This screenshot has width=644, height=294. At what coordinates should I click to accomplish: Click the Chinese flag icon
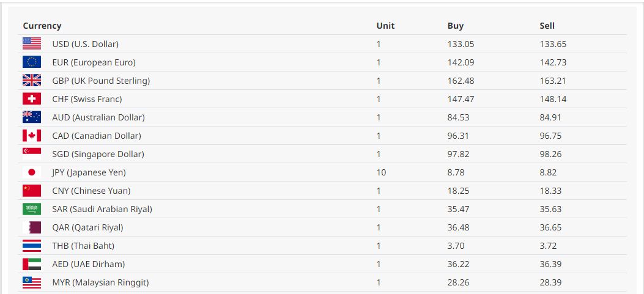point(32,191)
